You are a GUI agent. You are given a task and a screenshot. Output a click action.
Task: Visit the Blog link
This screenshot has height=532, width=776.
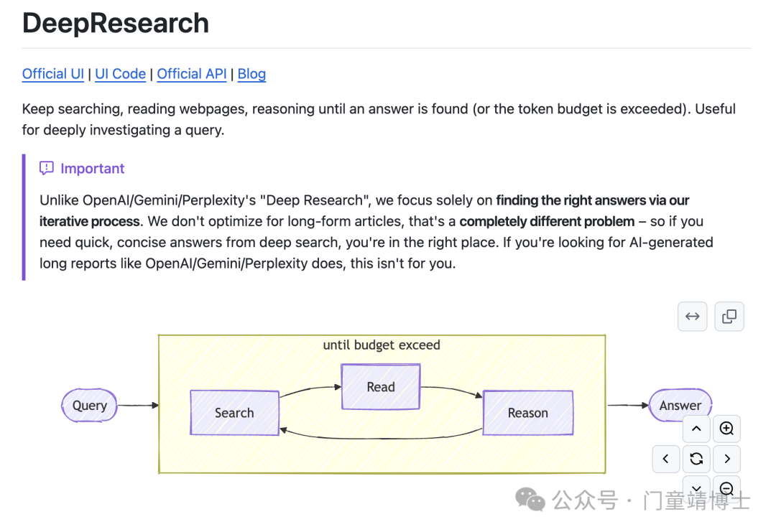pos(251,74)
